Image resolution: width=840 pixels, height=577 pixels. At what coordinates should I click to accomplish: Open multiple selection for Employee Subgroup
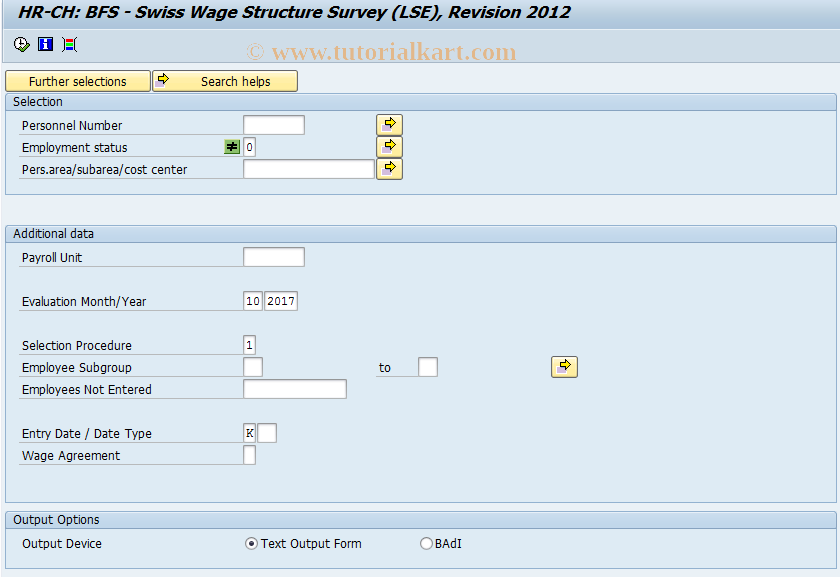pyautogui.click(x=564, y=367)
